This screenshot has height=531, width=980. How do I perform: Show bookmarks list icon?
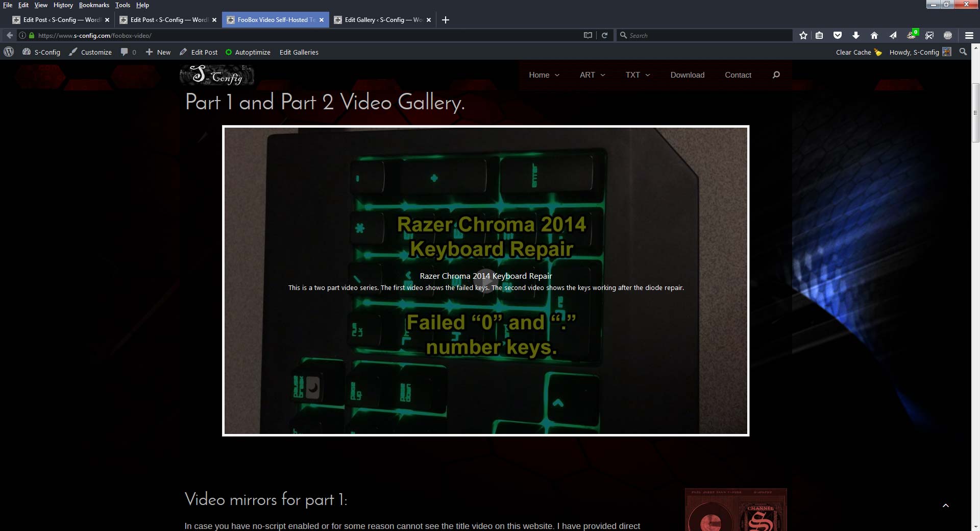pos(819,35)
